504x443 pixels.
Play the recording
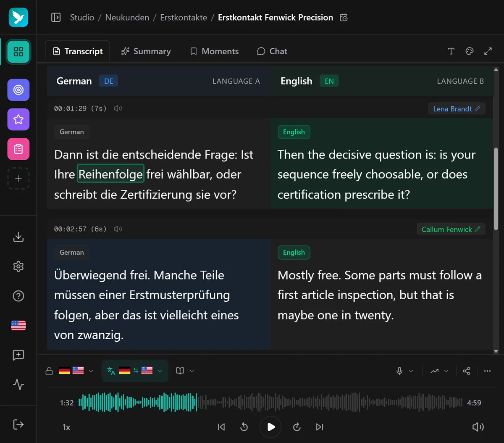point(270,427)
